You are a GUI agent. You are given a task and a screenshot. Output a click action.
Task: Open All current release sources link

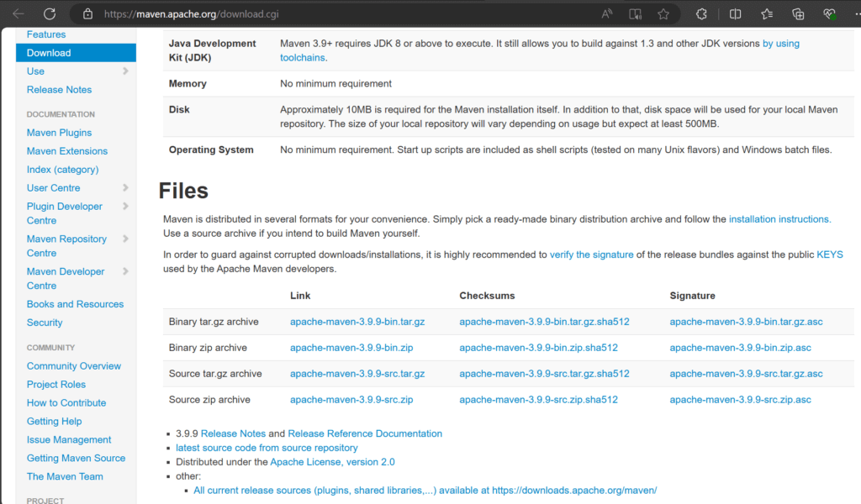point(425,491)
